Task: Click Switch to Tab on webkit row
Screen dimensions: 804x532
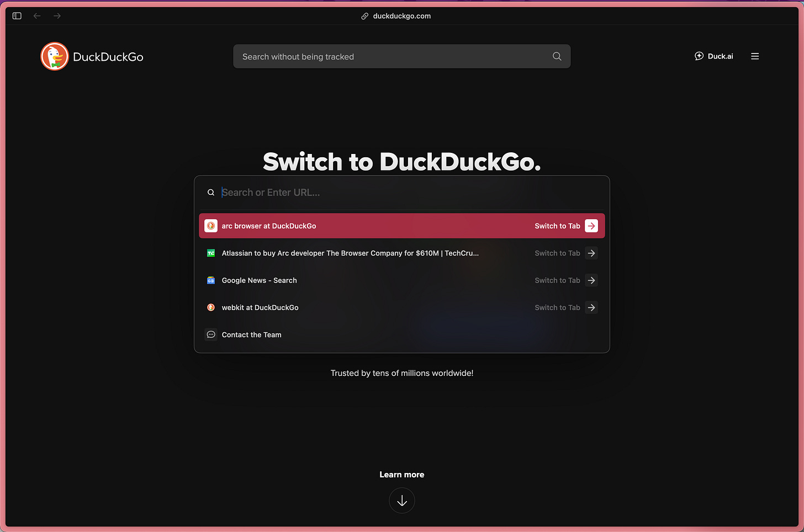Action: (557, 307)
